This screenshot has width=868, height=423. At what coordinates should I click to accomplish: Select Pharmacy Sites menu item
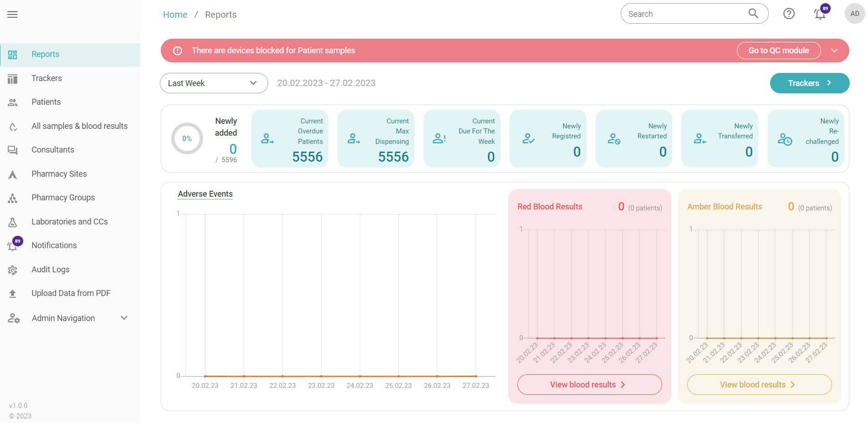pyautogui.click(x=70, y=174)
